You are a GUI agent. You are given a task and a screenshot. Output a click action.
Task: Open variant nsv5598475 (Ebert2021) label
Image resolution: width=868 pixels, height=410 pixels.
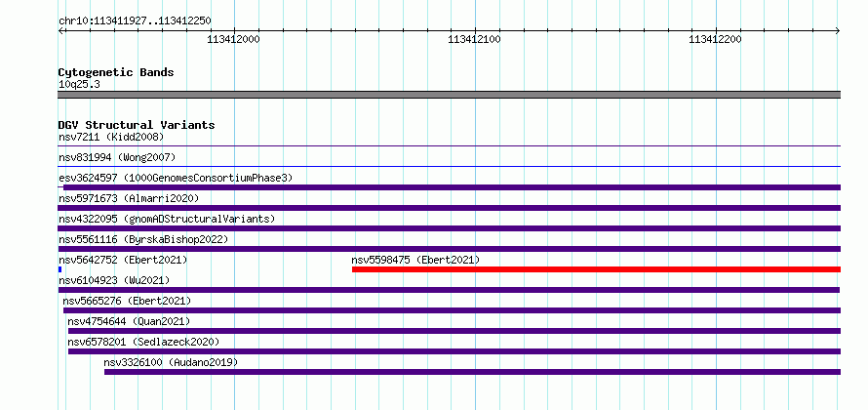415,260
